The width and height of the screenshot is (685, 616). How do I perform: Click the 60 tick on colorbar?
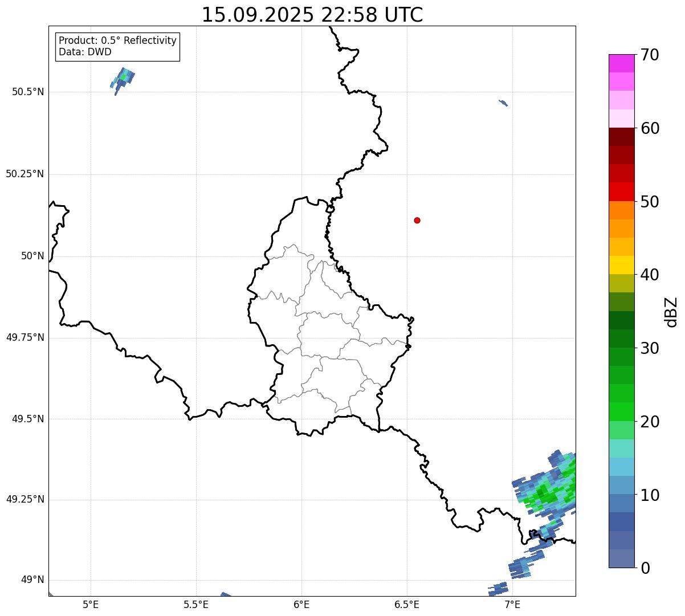[650, 128]
